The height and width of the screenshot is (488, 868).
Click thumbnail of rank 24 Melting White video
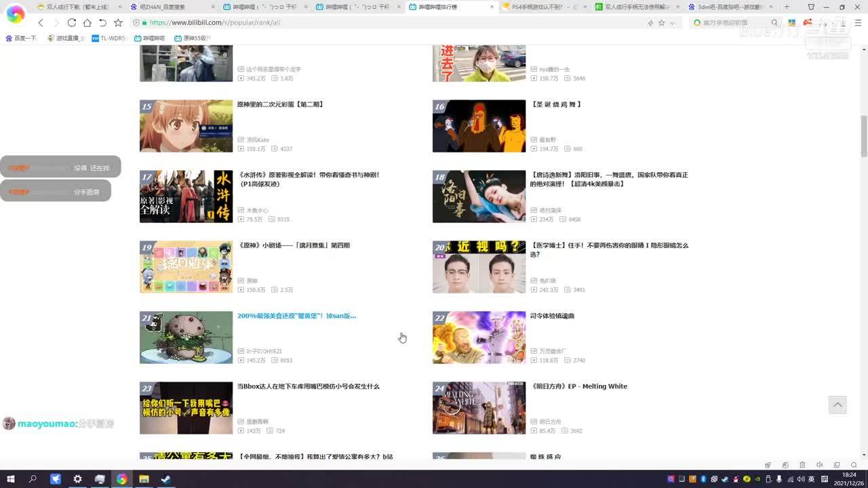point(479,408)
